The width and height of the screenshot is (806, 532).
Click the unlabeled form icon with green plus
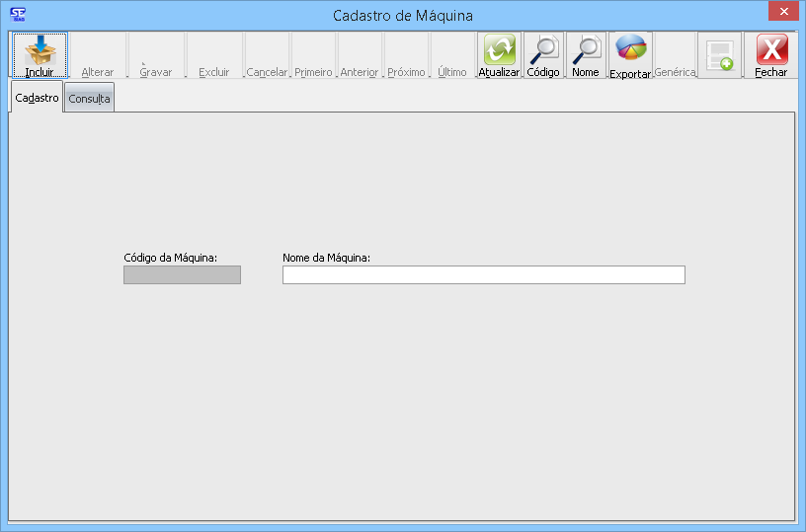pyautogui.click(x=719, y=55)
